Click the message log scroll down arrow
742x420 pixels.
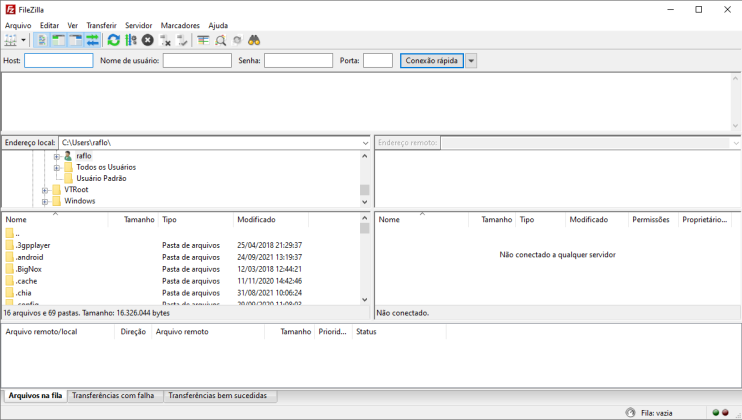(x=735, y=126)
